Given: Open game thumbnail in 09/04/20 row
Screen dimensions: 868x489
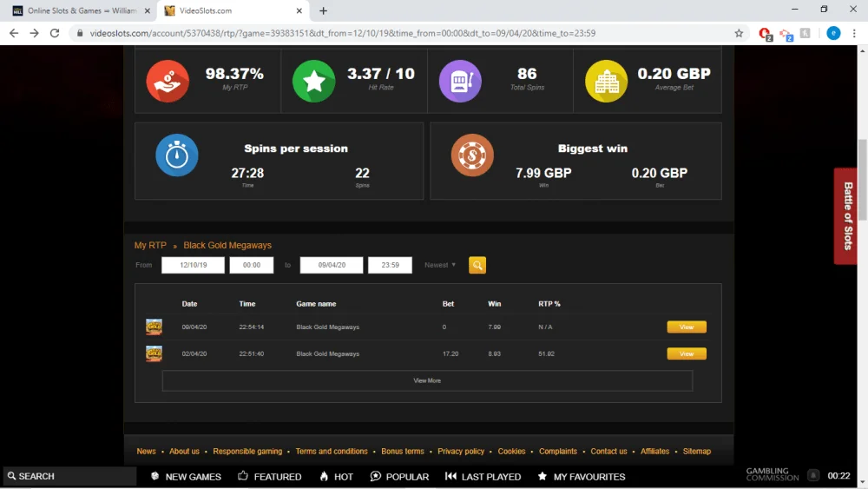Looking at the screenshot, I should click(x=154, y=327).
